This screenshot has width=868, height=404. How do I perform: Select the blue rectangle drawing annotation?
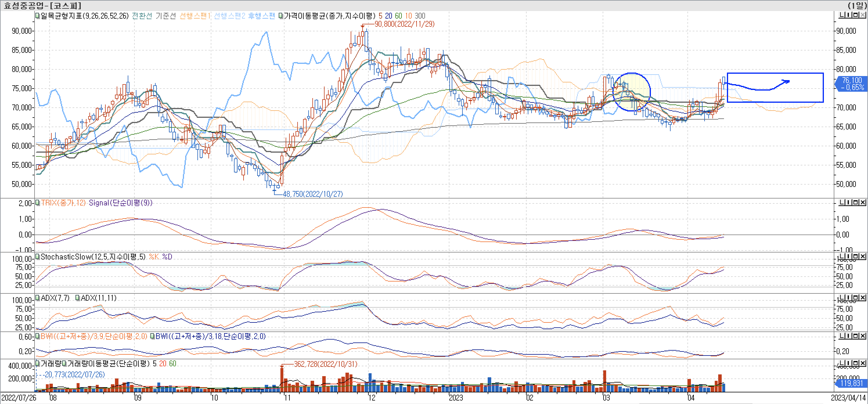coord(775,73)
